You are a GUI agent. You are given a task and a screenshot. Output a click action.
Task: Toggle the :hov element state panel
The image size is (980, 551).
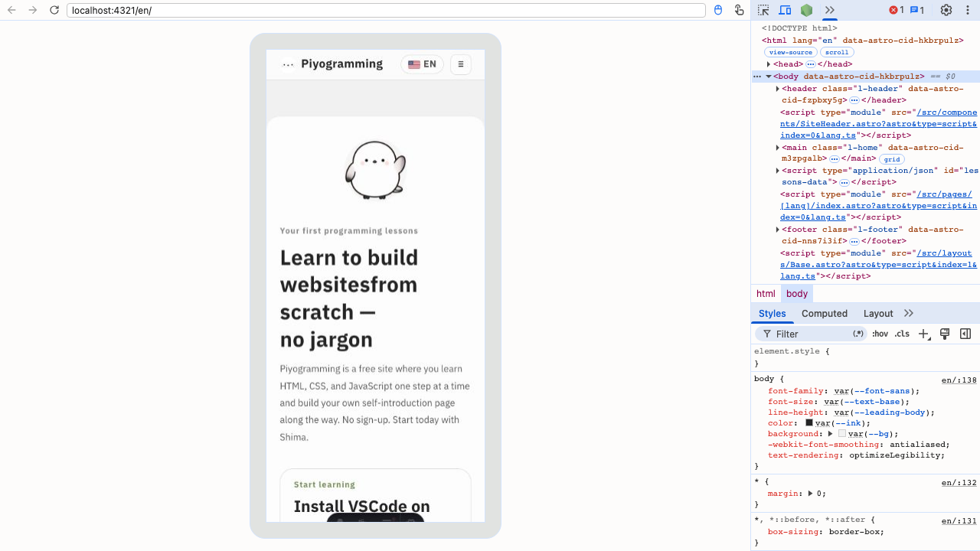[880, 334]
